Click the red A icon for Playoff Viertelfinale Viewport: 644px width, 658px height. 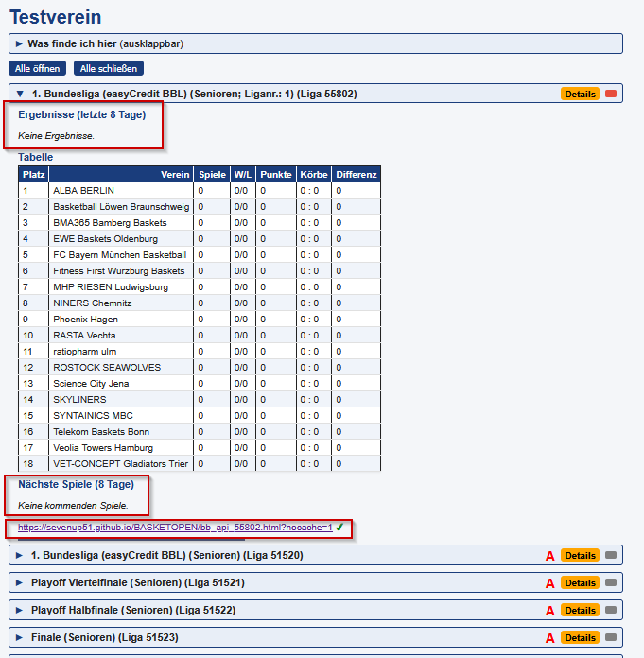click(550, 583)
